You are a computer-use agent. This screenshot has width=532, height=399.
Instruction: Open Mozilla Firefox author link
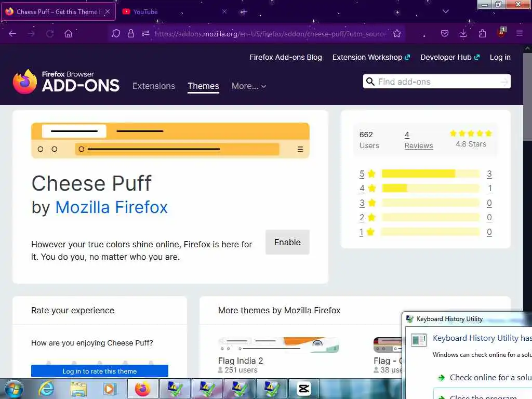[x=111, y=207]
